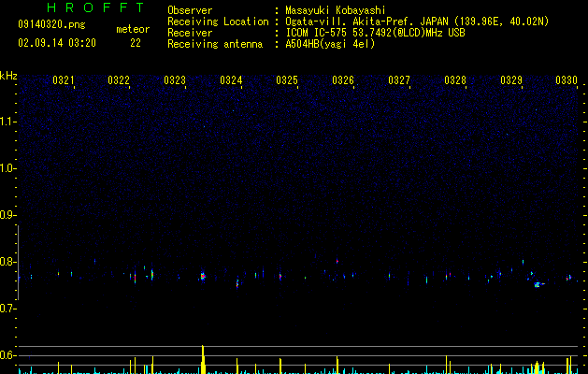Click the HROFFT title text

click(x=96, y=7)
